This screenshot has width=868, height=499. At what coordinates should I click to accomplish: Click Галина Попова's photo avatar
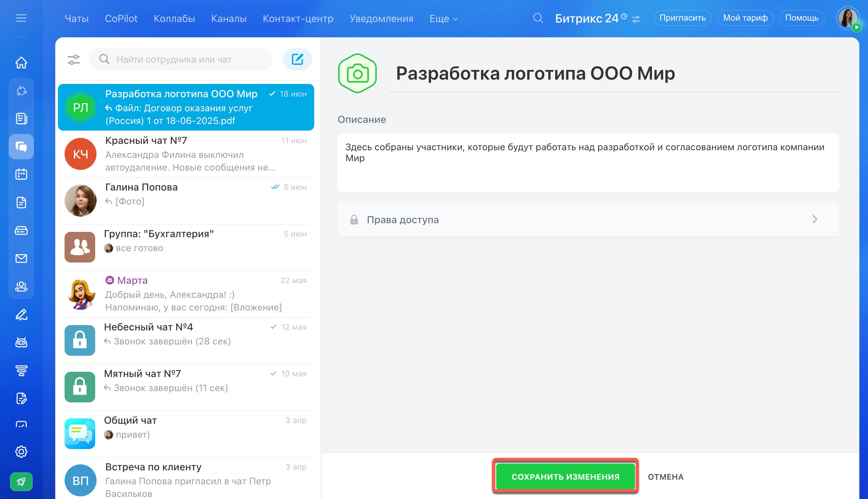pyautogui.click(x=81, y=201)
